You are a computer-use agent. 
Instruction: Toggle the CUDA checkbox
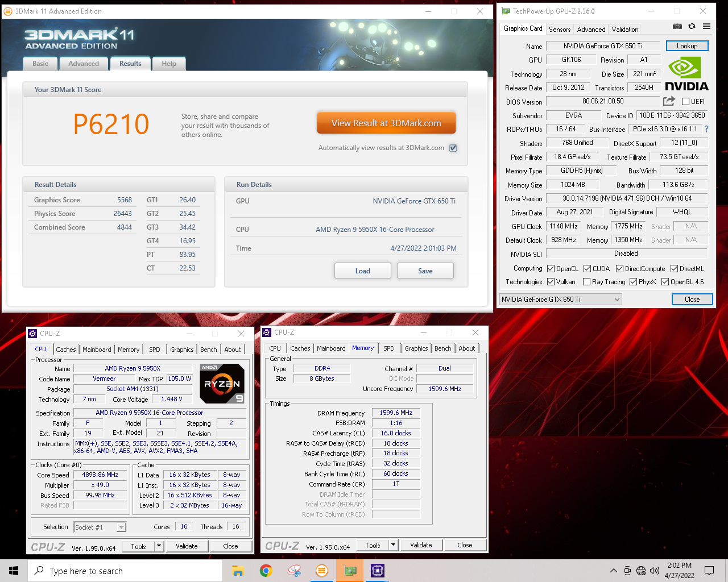(587, 269)
